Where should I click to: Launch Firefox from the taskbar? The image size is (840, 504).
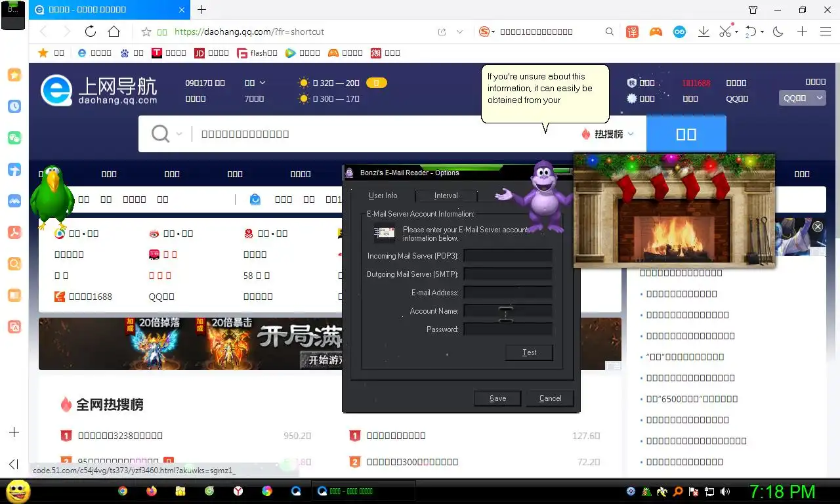tap(152, 491)
